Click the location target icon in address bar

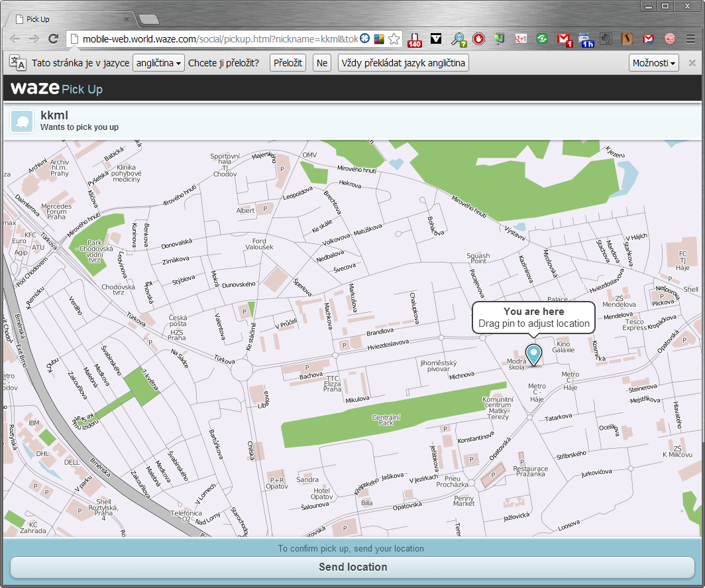[364, 38]
